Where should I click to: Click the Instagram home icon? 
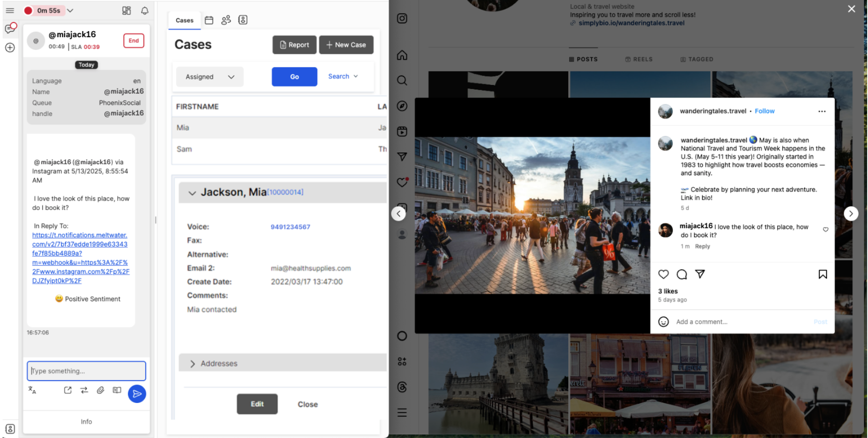click(x=402, y=55)
